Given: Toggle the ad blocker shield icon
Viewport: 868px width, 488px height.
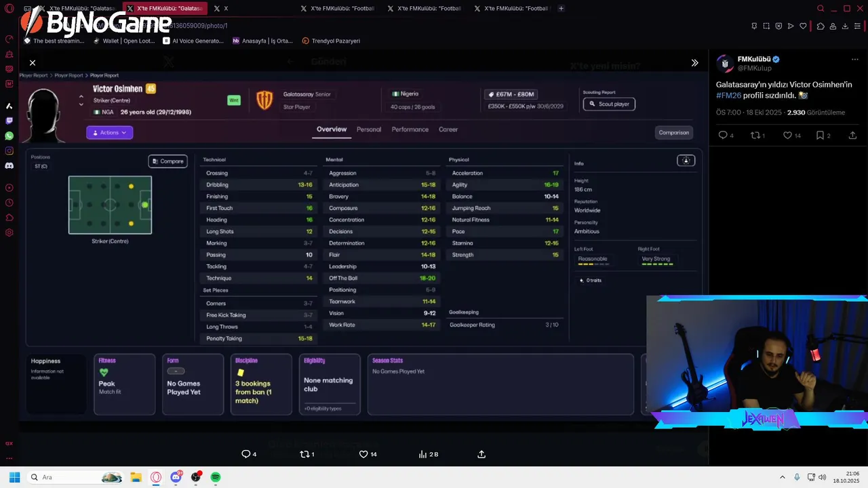Looking at the screenshot, I should (778, 26).
